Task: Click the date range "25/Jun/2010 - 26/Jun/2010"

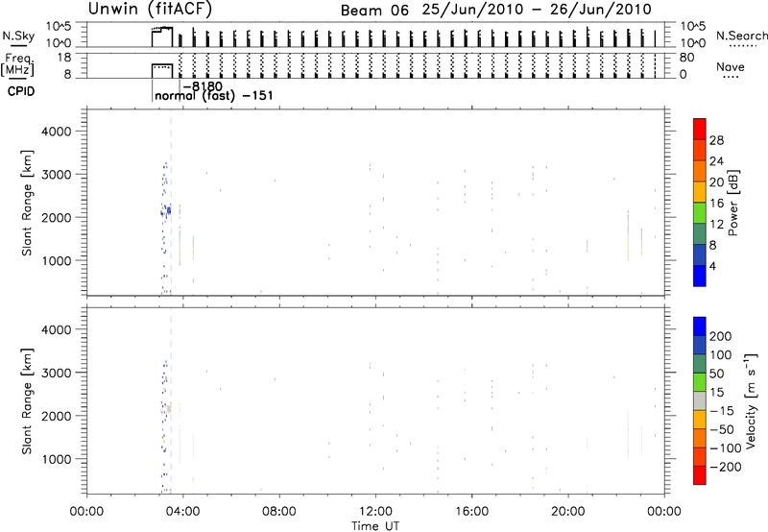Action: coord(537,10)
